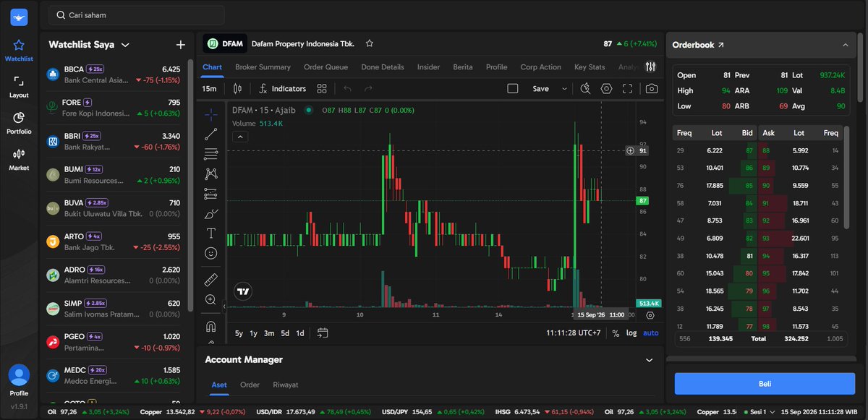Viewport: 868px width, 420px height.
Task: Open the 15m interval dropdown
Action: pos(209,88)
